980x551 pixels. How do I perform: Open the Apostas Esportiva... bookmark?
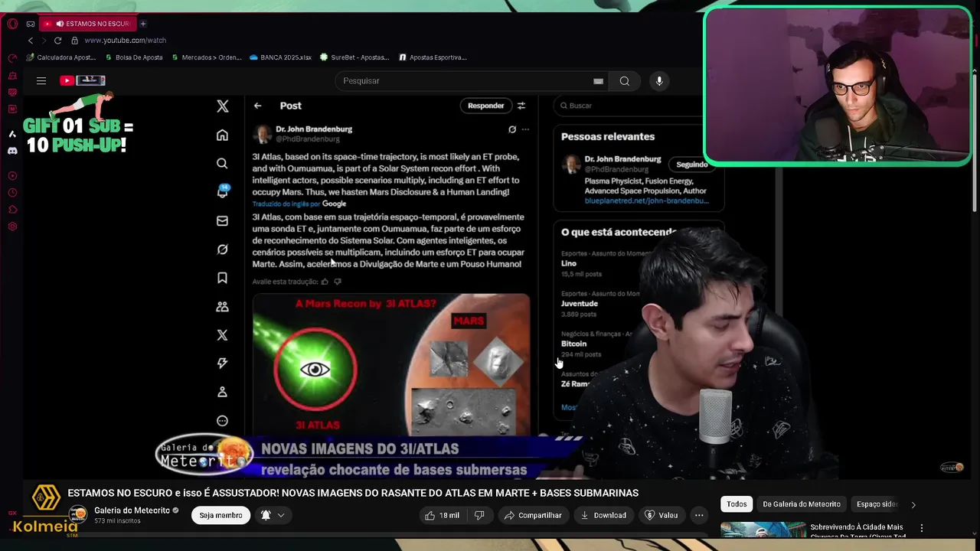pyautogui.click(x=433, y=57)
